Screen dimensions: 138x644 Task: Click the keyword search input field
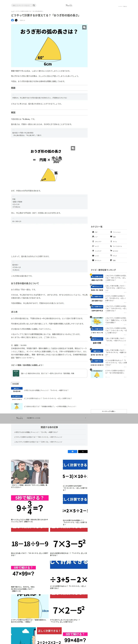[x=22, y=5]
